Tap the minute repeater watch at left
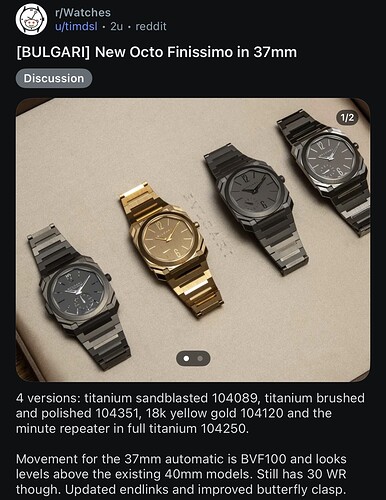 79,297
